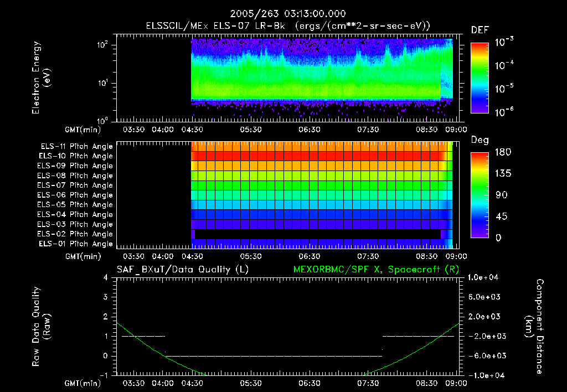Screen dimensions: 567x392
Task: Click the ELS-10 Pitch Angle row label
Action: click(x=75, y=156)
